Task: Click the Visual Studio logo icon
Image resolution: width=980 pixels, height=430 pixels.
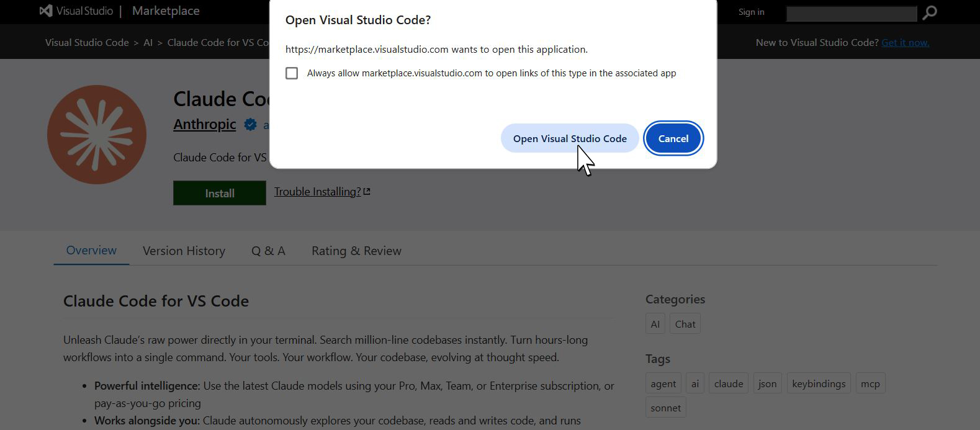Action: pos(46,11)
